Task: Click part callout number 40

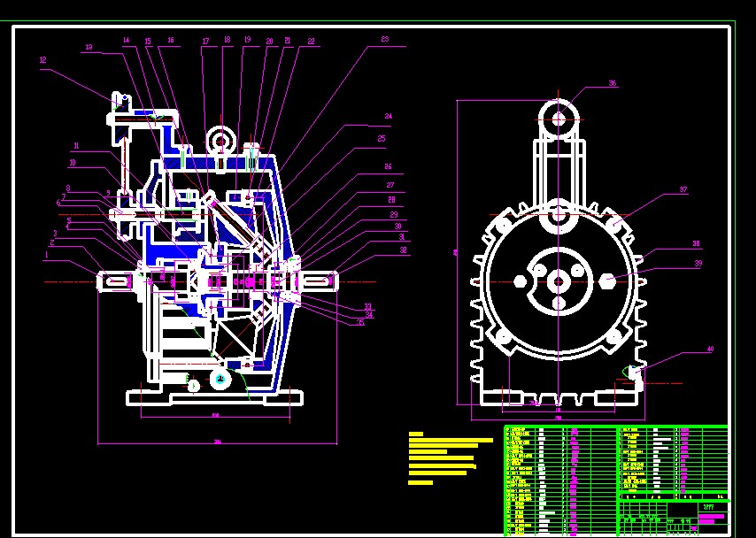Action: pyautogui.click(x=710, y=349)
